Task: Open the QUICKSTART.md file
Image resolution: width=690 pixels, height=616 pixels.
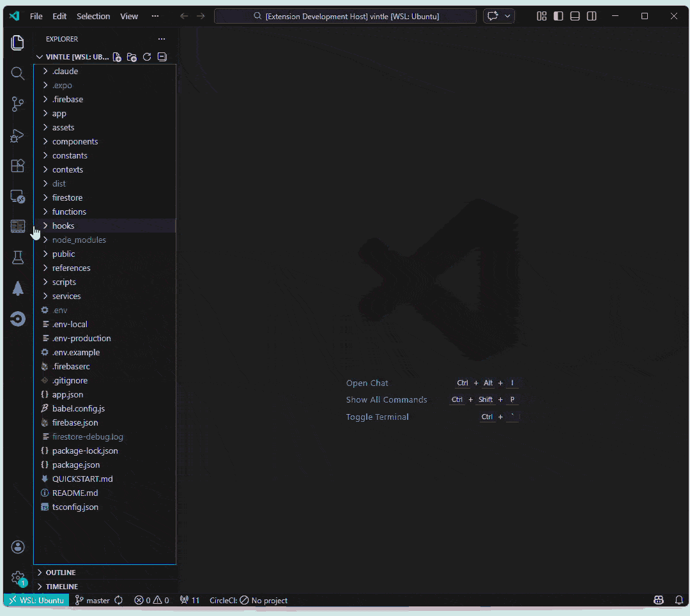Action: (105, 479)
